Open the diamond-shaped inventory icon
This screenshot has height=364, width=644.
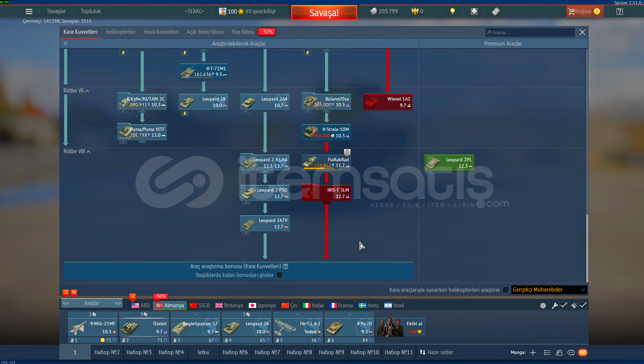click(474, 11)
